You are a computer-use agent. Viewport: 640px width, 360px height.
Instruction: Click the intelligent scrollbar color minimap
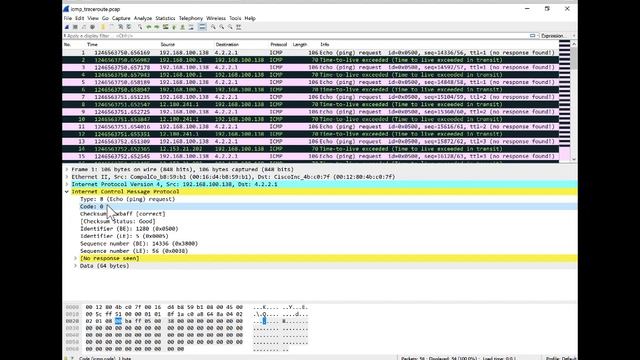[x=564, y=101]
